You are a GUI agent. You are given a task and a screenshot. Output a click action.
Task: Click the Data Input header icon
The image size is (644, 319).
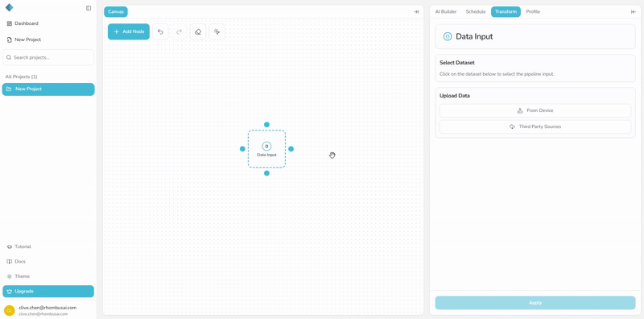(448, 36)
